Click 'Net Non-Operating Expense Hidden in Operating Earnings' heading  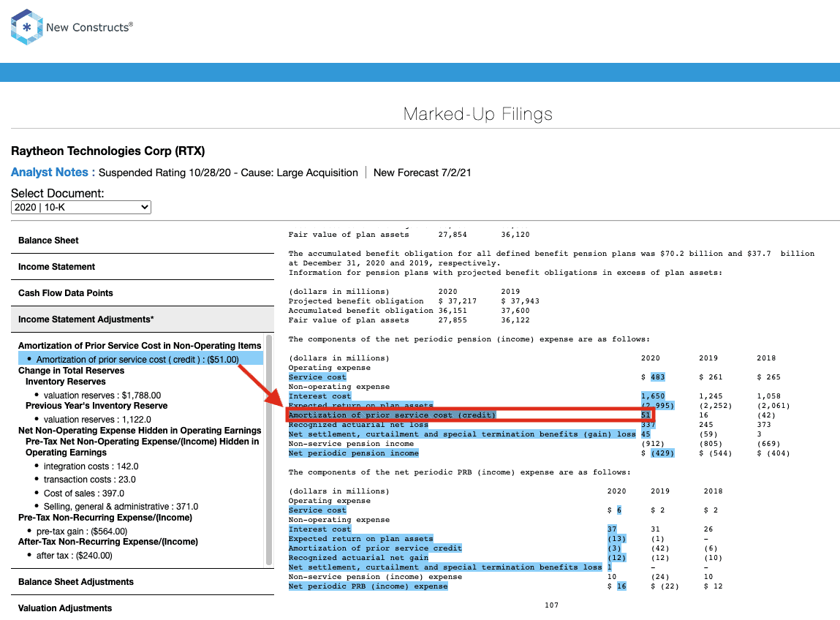pos(140,431)
